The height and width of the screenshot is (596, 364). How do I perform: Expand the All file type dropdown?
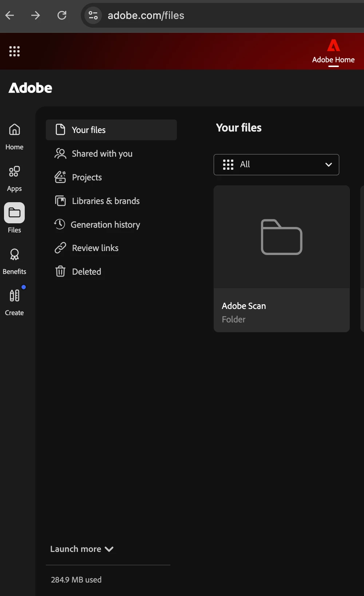click(276, 165)
